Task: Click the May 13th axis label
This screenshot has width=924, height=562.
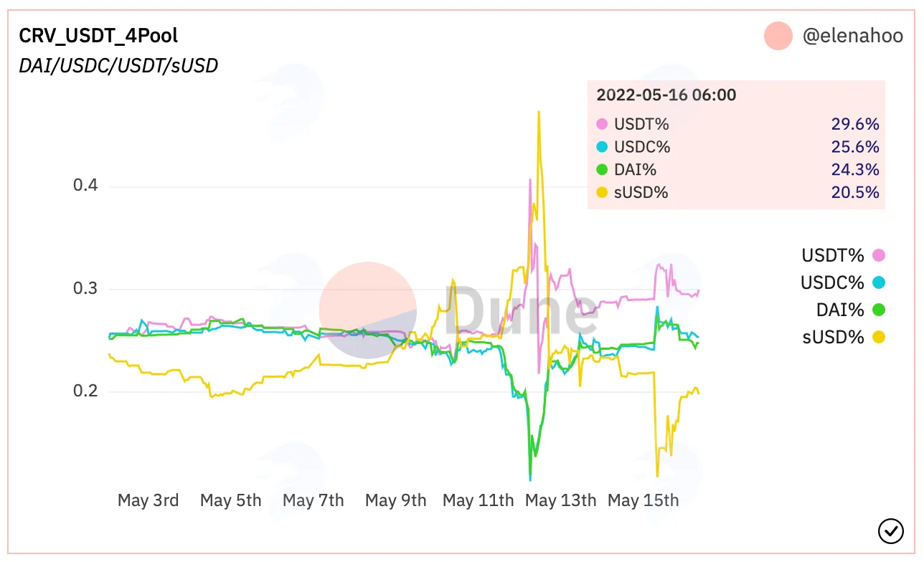Action: (560, 500)
